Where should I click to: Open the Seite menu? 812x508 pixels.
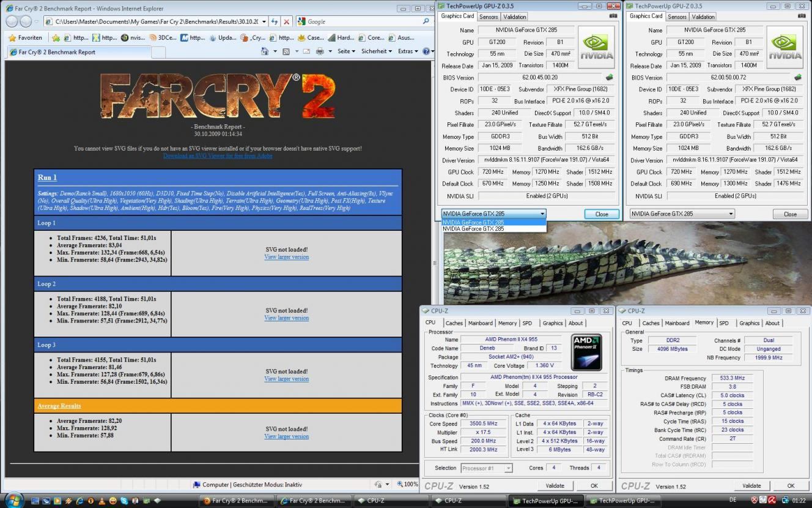pyautogui.click(x=346, y=51)
